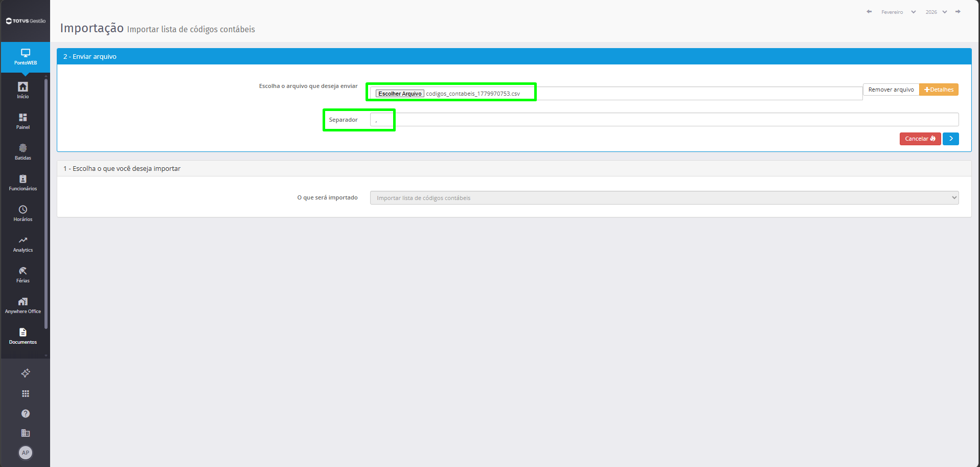Click the 'Importação' page title
Image resolution: width=980 pixels, height=467 pixels.
92,28
